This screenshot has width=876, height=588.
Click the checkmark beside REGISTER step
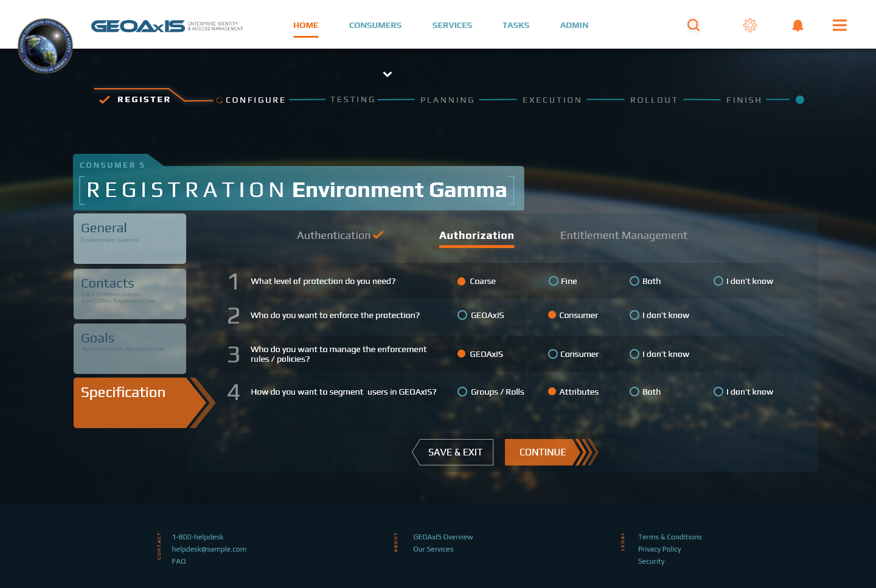[x=105, y=100]
